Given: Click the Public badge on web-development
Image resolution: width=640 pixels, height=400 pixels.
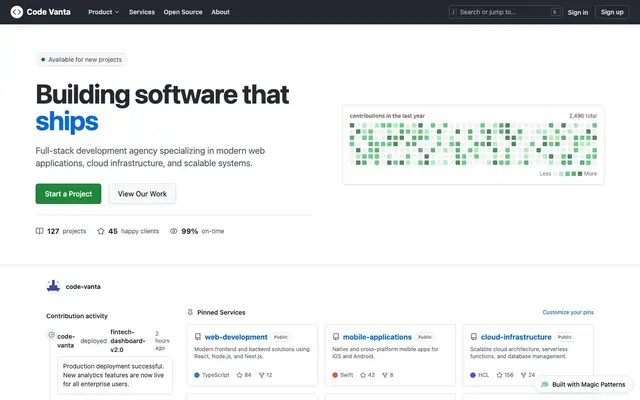Looking at the screenshot, I should tap(280, 337).
